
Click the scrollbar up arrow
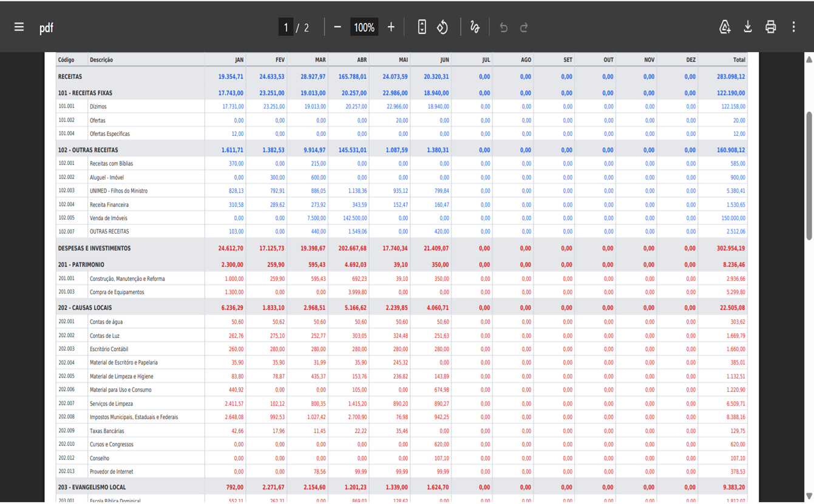click(809, 59)
